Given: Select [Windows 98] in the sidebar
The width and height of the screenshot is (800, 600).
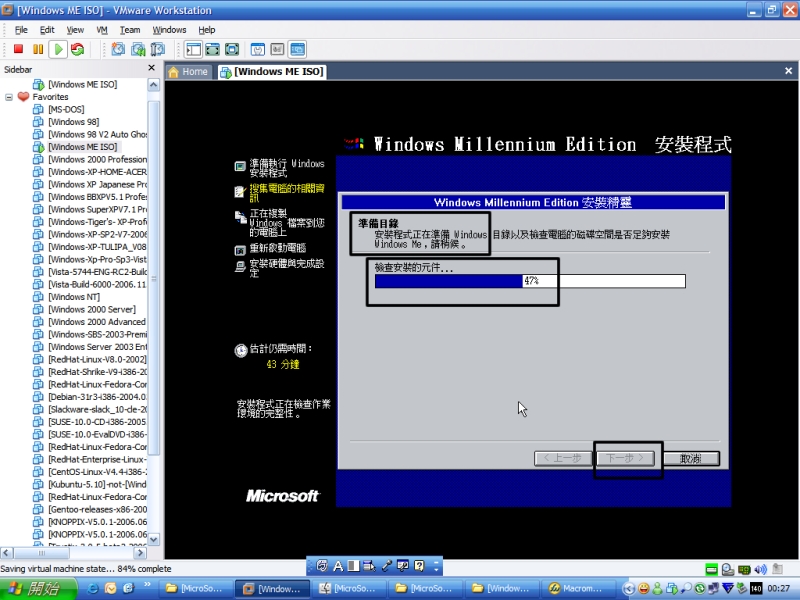Looking at the screenshot, I should pos(73,122).
